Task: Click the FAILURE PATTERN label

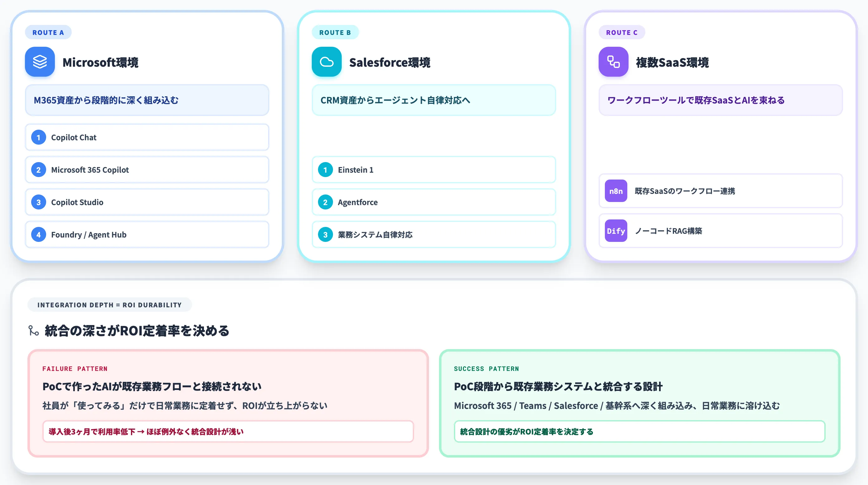Action: click(x=75, y=369)
